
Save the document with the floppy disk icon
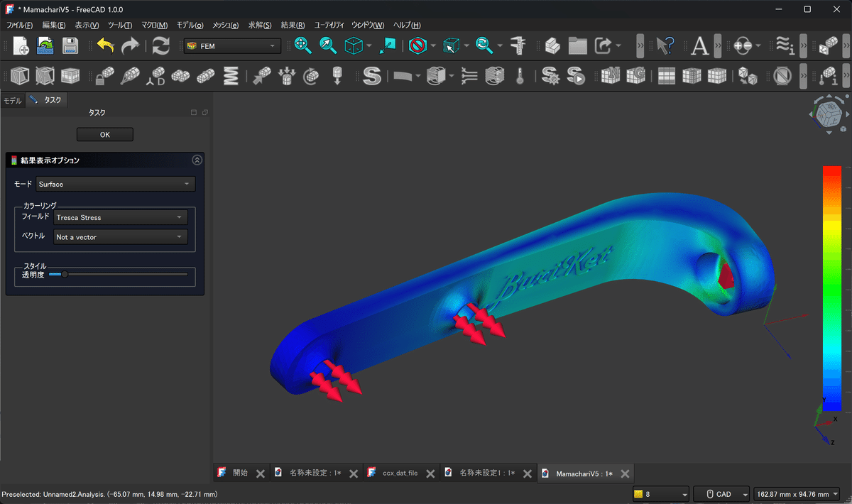point(70,46)
